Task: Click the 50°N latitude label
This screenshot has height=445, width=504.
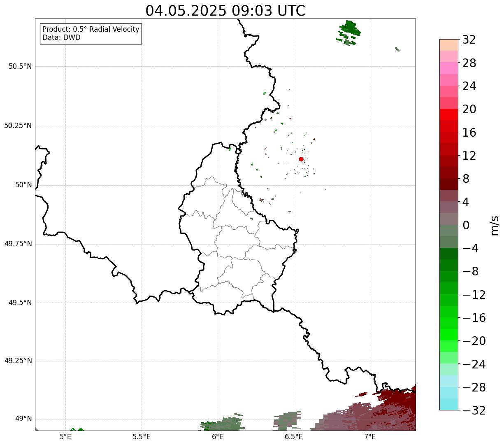Action: 23,185
